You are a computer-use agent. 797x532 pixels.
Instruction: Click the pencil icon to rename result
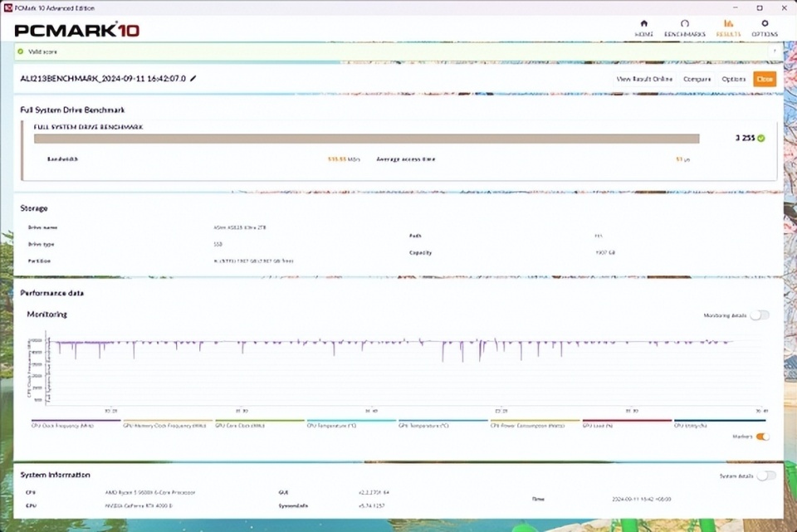pyautogui.click(x=193, y=78)
